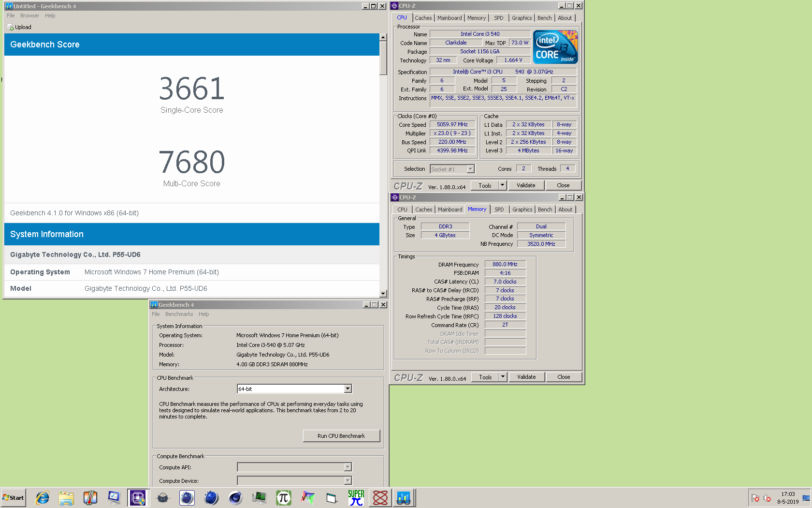Launch the green Pi benchmark taskbar icon

pos(284,497)
